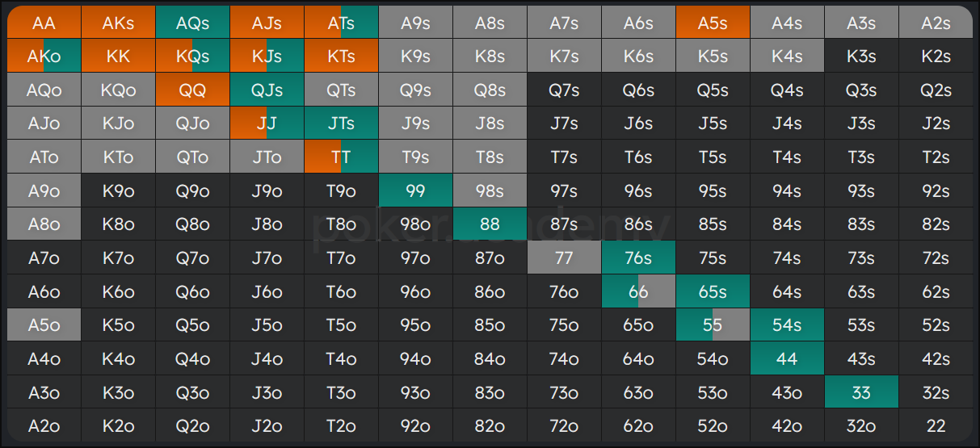The image size is (980, 448).
Task: Select the AA hand cell
Action: tap(44, 23)
